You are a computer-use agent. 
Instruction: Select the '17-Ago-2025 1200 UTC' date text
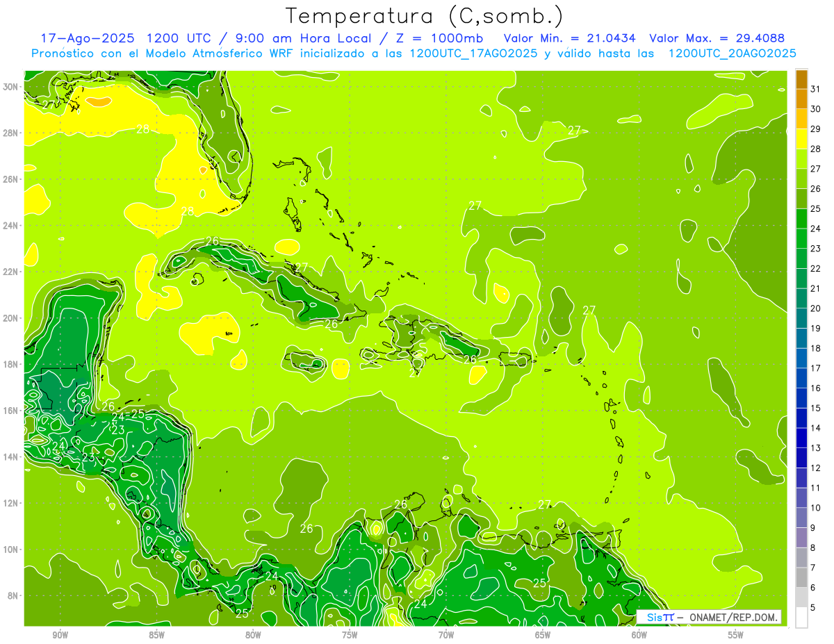point(126,38)
